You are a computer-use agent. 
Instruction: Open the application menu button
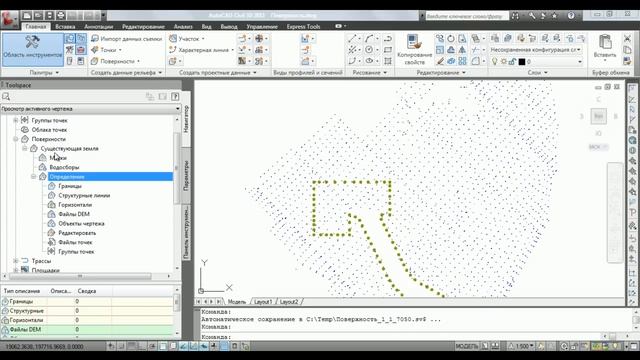point(9,18)
